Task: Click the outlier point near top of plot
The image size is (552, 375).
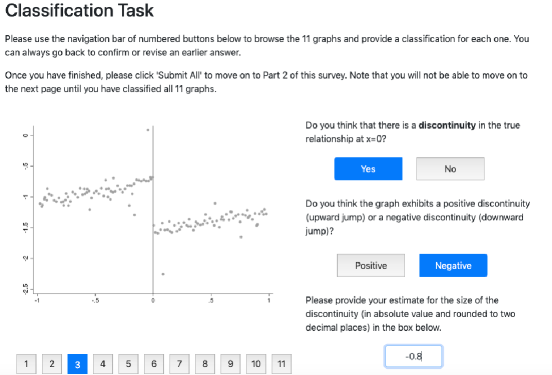Action: point(148,130)
